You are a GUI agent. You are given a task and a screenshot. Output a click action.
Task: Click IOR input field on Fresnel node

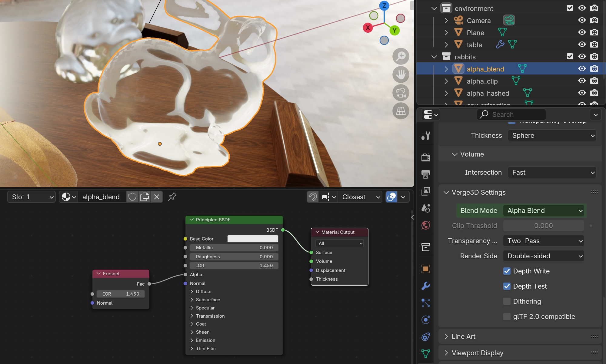pyautogui.click(x=121, y=293)
